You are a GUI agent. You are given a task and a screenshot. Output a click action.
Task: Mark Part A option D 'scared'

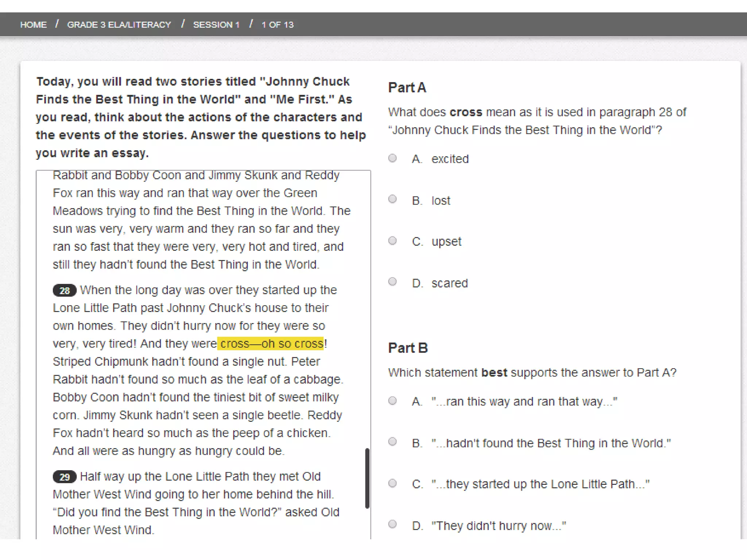pyautogui.click(x=392, y=281)
